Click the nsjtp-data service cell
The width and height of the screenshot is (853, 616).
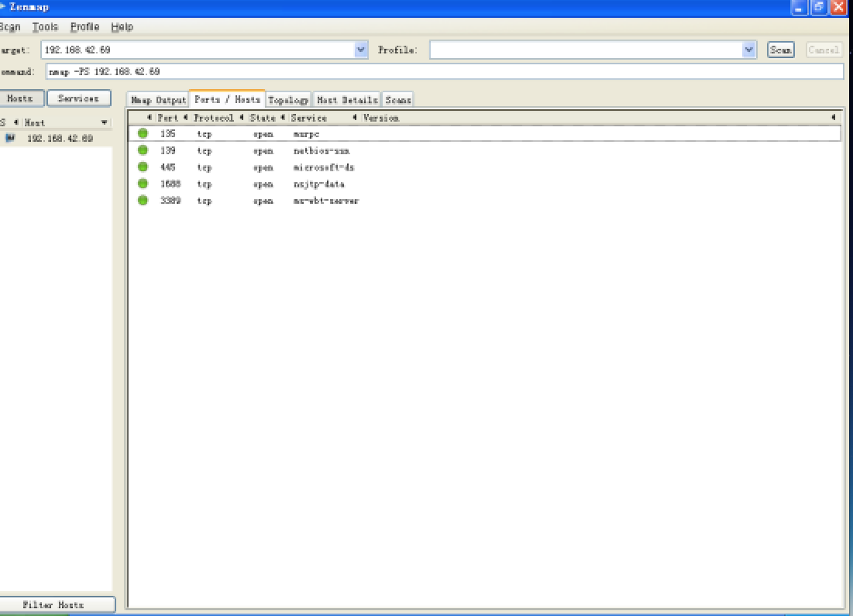[x=318, y=184]
